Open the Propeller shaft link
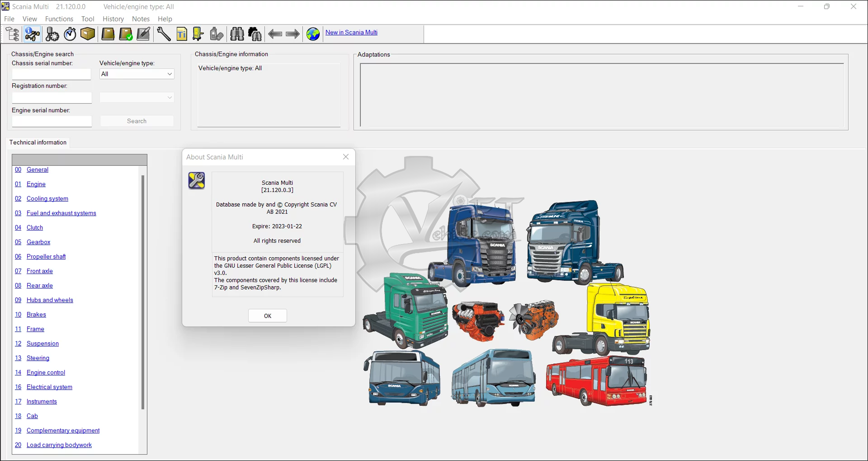 46,256
